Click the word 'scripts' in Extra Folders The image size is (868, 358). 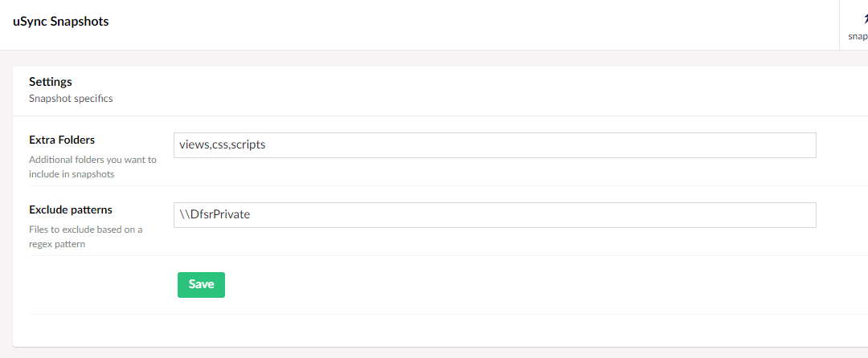click(x=248, y=145)
